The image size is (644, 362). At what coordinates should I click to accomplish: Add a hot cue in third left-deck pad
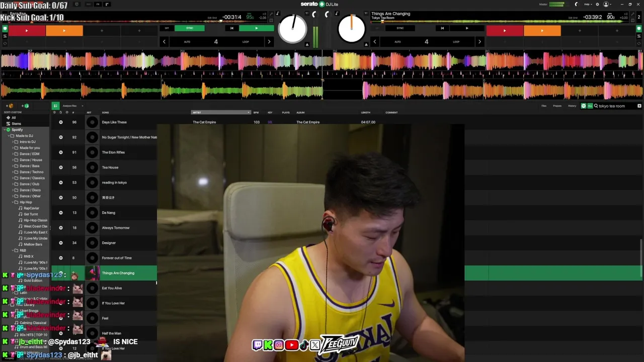tap(102, 31)
